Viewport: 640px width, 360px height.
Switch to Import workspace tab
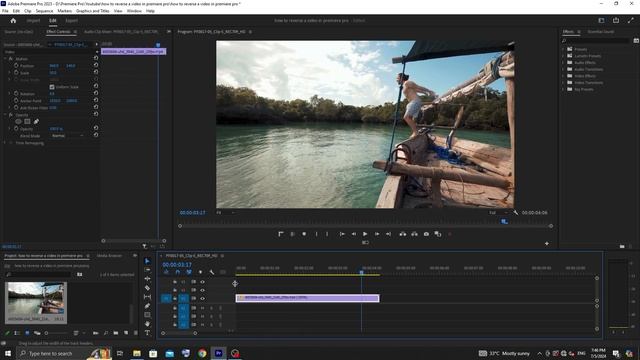click(x=33, y=20)
